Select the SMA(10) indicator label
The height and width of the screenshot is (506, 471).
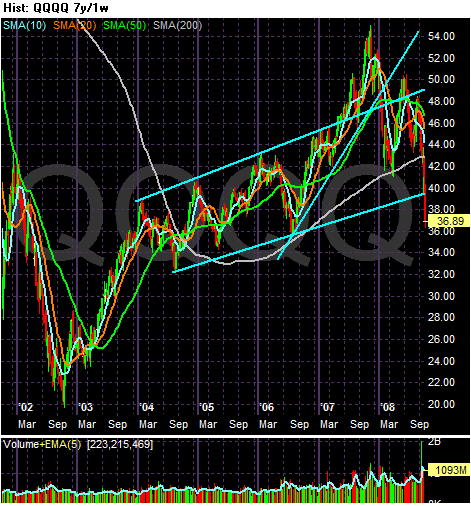25,25
